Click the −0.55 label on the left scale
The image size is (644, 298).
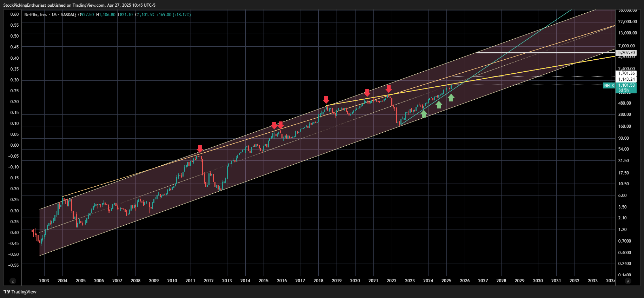14,265
